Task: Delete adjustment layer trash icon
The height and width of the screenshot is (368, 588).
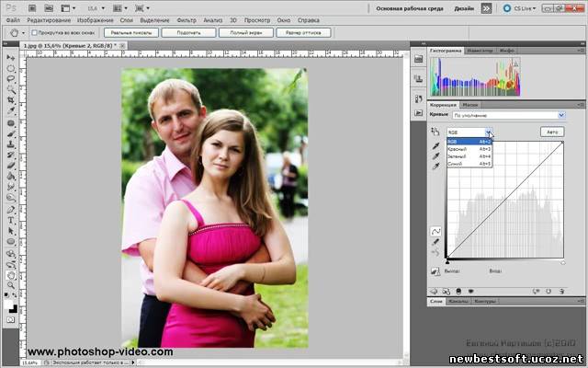Action: pos(561,291)
